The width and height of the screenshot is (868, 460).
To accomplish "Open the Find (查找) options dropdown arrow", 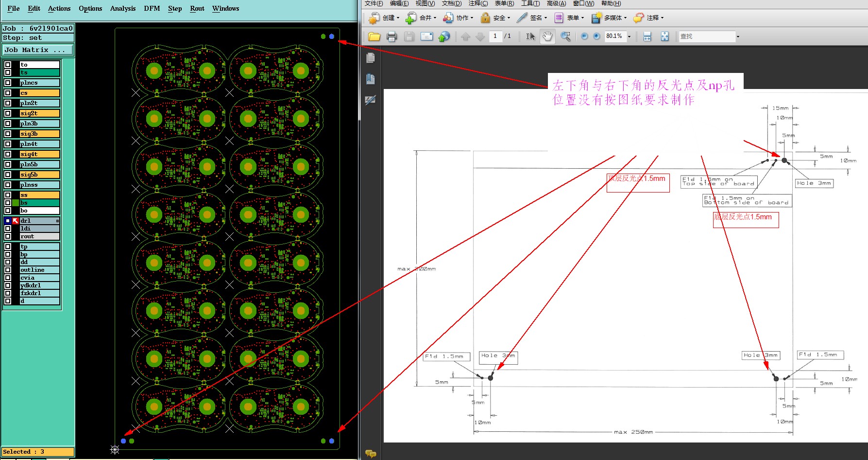I will 738,36.
